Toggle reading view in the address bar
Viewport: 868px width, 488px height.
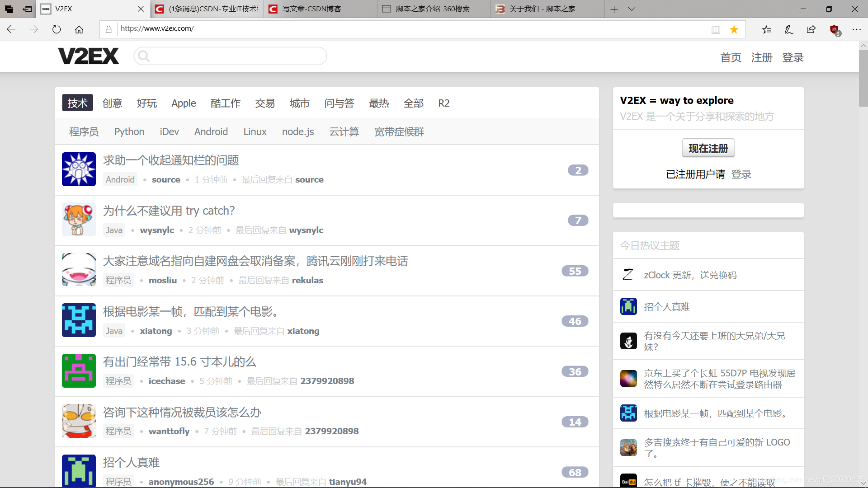coord(716,29)
